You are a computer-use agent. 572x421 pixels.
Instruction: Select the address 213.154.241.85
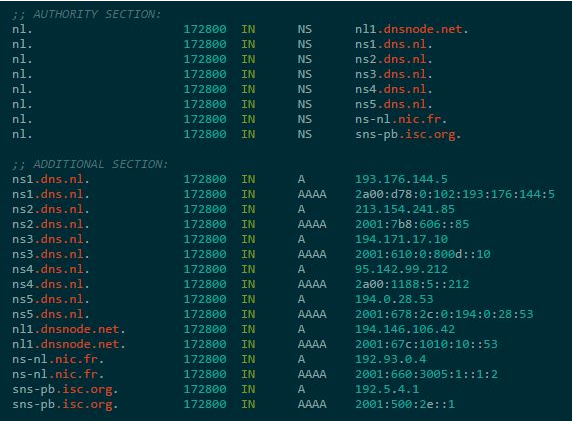pos(405,209)
